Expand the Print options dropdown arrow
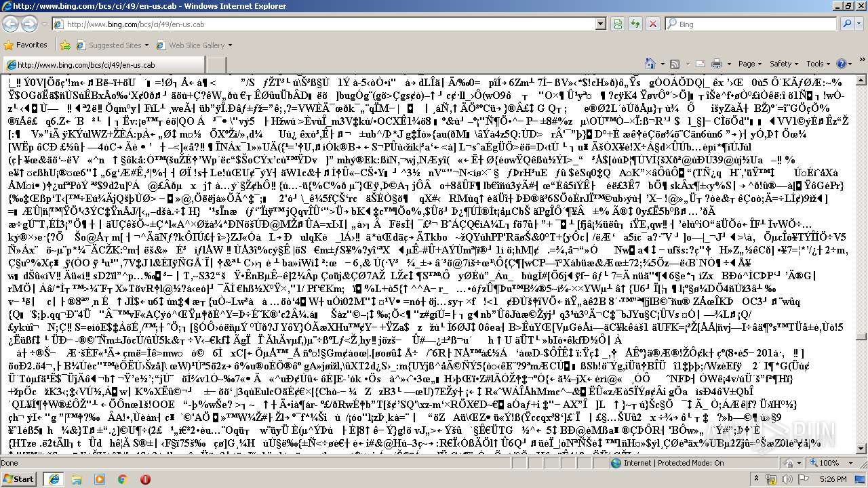Image resolution: width=868 pixels, height=488 pixels. (x=728, y=64)
